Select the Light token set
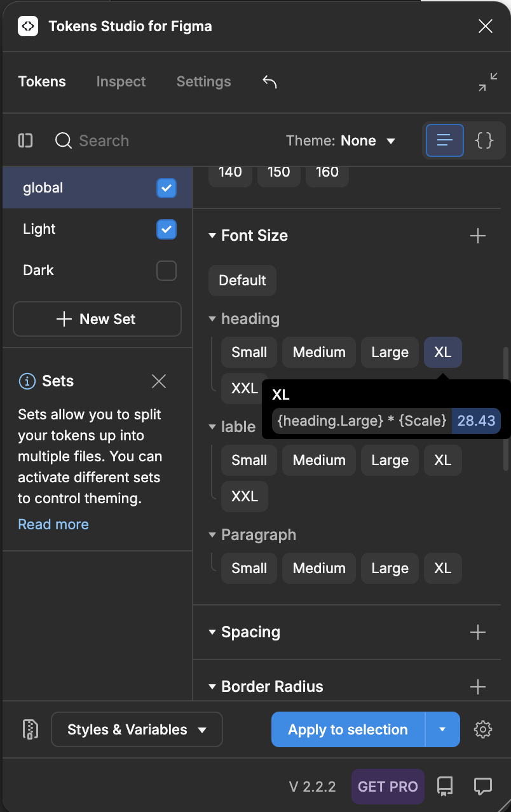Image resolution: width=511 pixels, height=812 pixels. (x=97, y=229)
